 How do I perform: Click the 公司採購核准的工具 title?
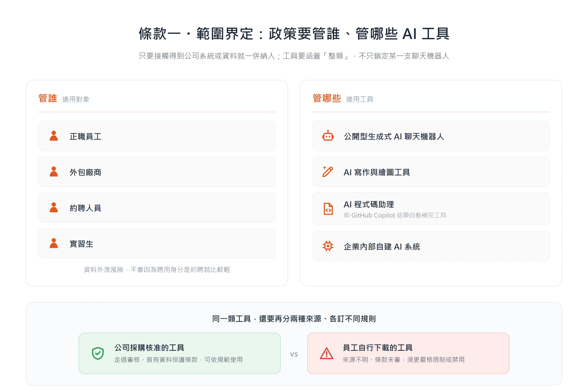149,348
